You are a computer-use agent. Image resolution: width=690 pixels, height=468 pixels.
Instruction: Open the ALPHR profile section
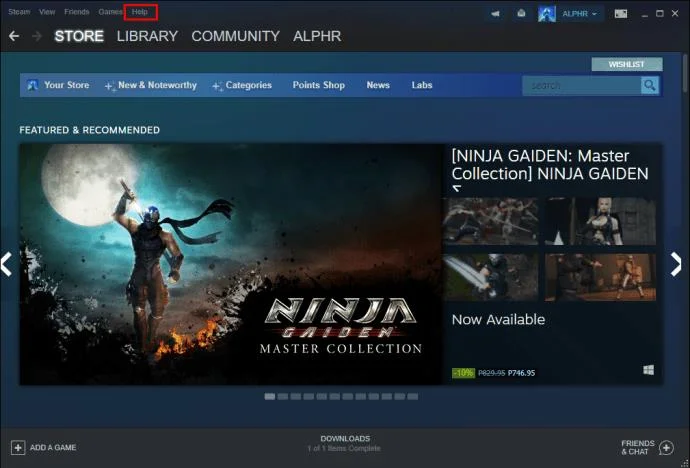(317, 36)
